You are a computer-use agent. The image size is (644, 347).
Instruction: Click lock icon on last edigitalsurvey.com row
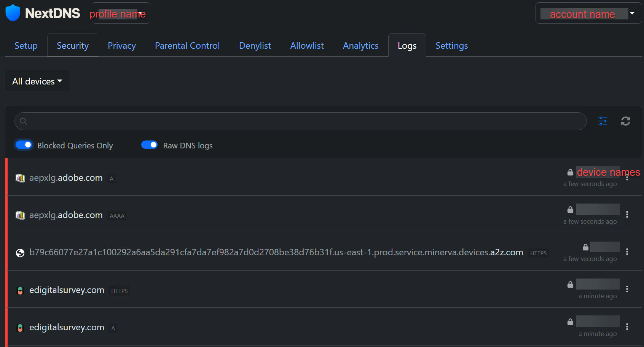570,322
